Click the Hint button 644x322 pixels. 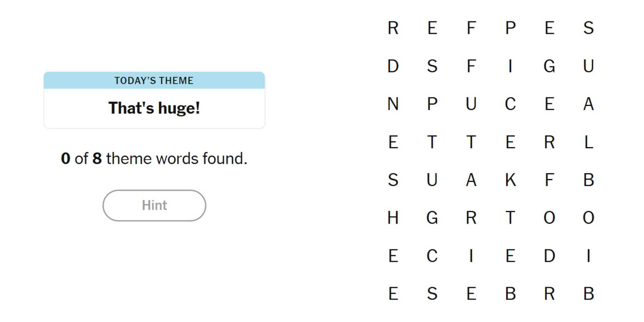point(154,205)
